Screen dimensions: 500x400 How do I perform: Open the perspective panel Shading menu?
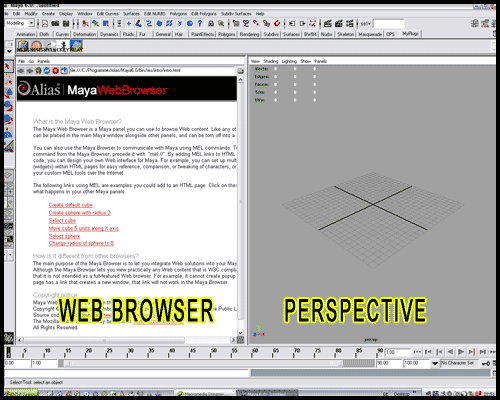pyautogui.click(x=271, y=61)
